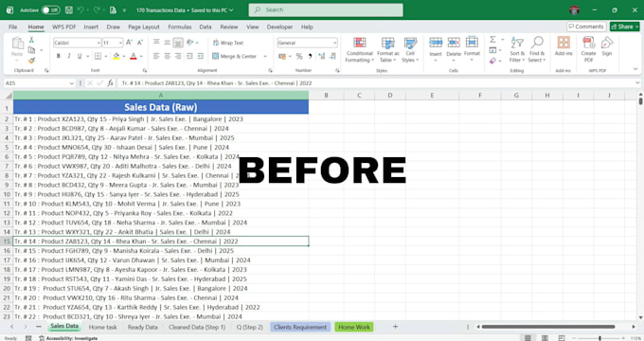
Task: Click the Redo arrow icon
Action: tap(97, 9)
